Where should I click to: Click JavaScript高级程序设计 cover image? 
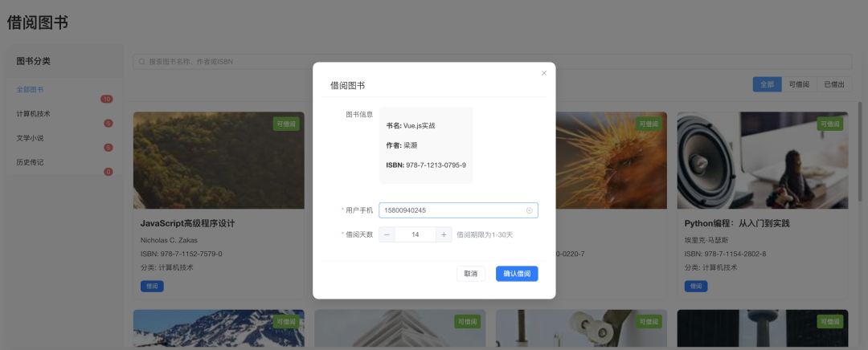click(219, 161)
